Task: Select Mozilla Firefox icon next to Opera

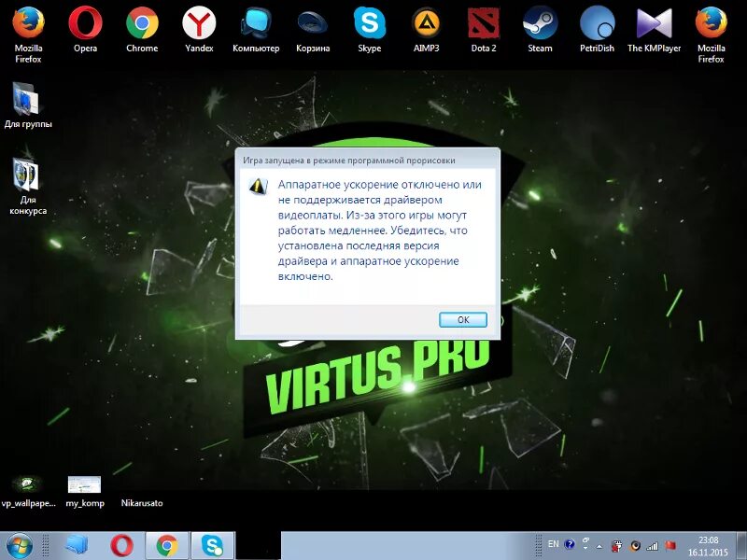Action: (x=29, y=35)
